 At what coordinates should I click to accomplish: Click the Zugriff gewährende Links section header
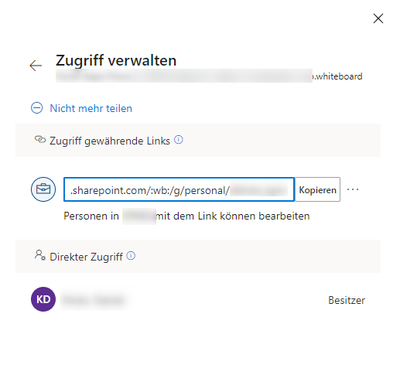(198, 140)
